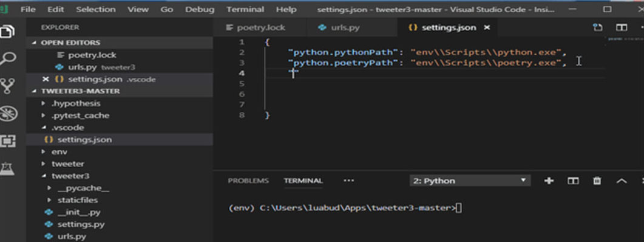Open the Go menu
The width and height of the screenshot is (644, 242).
click(167, 9)
